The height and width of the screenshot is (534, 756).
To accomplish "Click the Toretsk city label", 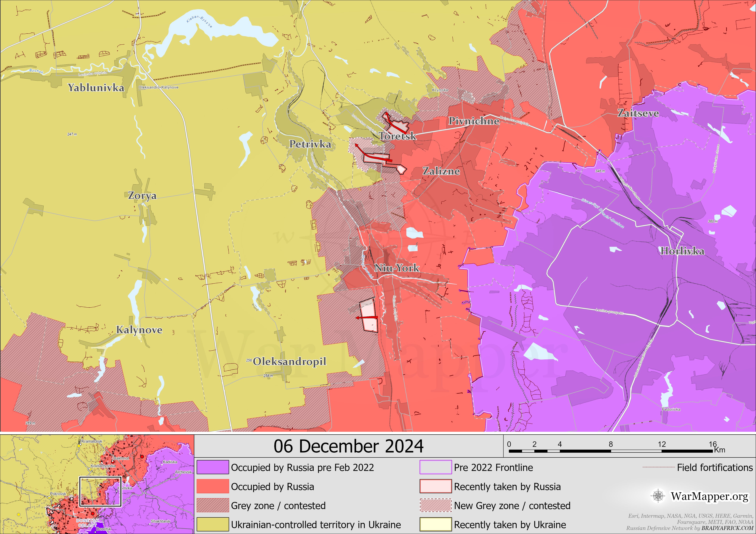I will coord(397,136).
